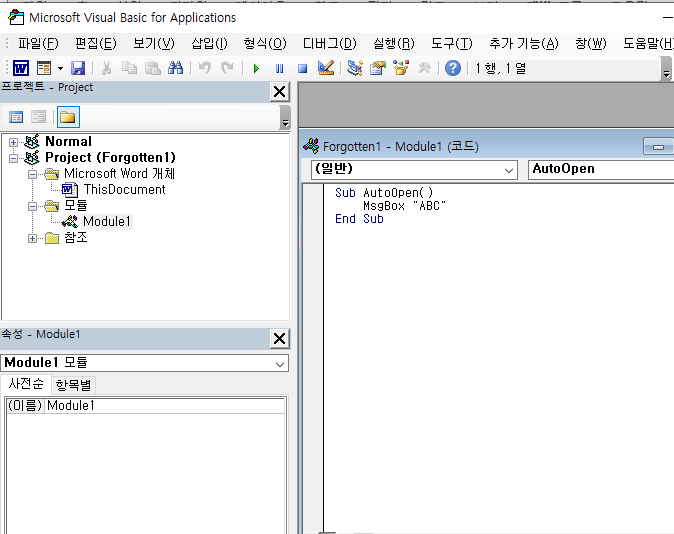
Task: Save the project with the floppy icon
Action: coord(78,68)
